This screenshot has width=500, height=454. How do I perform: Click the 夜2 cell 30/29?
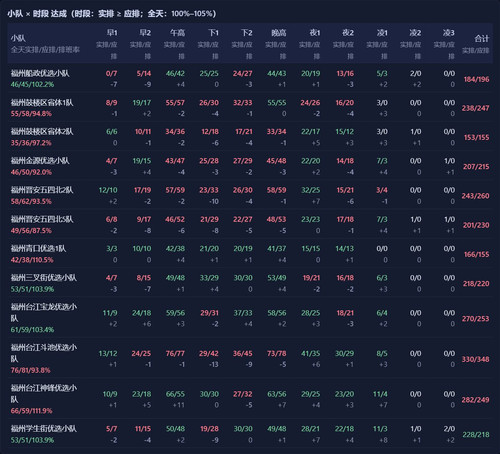[344, 353]
